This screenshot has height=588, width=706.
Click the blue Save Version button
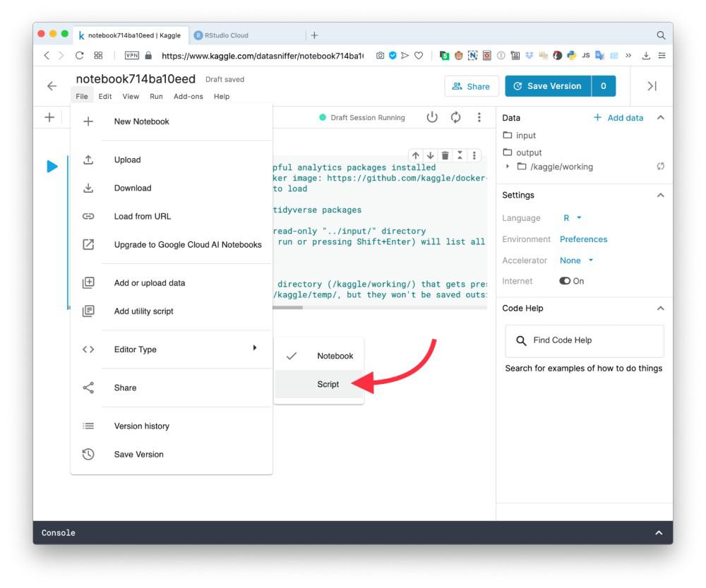[548, 86]
